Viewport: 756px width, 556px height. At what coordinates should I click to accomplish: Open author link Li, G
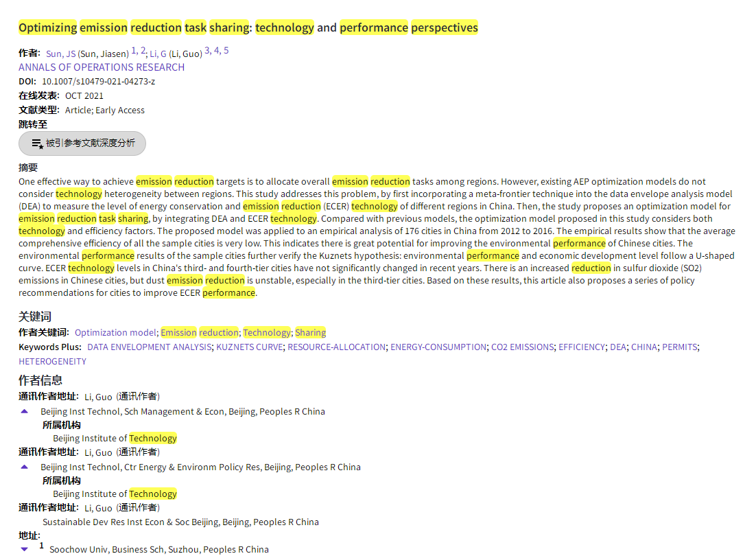tap(158, 54)
